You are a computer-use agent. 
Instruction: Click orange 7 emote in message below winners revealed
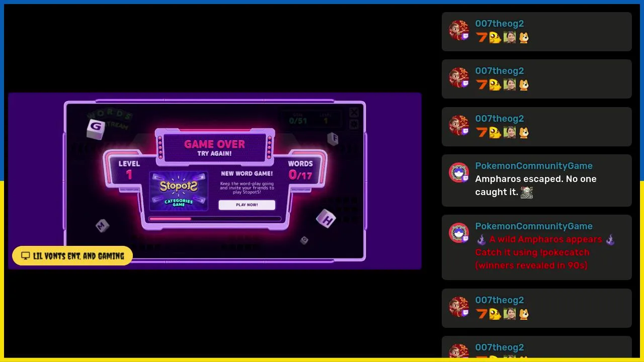(x=481, y=314)
